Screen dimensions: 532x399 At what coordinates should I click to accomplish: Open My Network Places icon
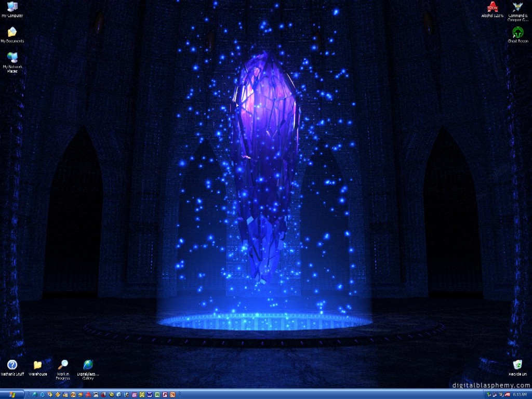[x=11, y=58]
